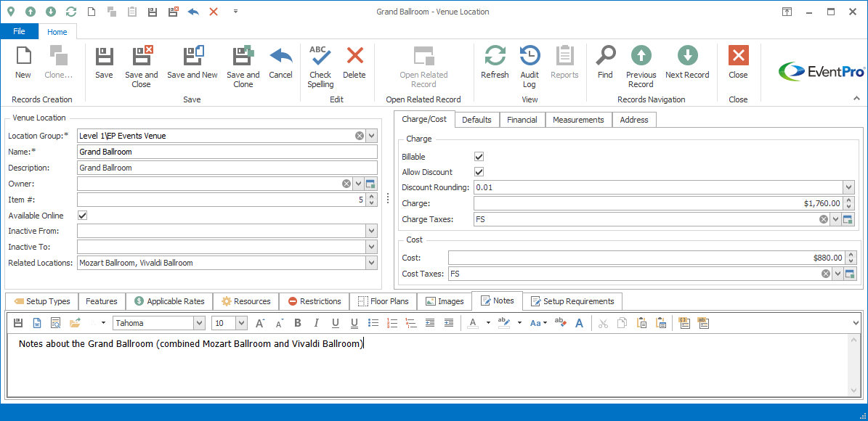868x421 pixels.
Task: Click quick-access refresh icon
Action: tap(71, 11)
